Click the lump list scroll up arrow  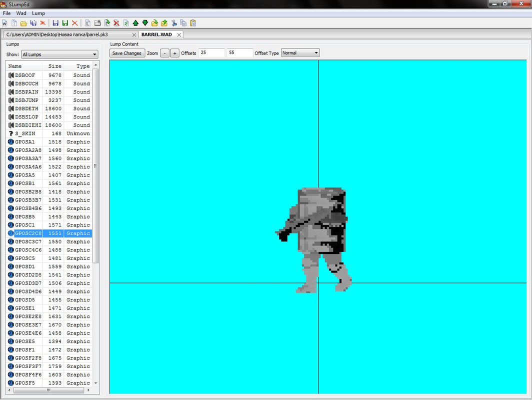click(x=95, y=65)
